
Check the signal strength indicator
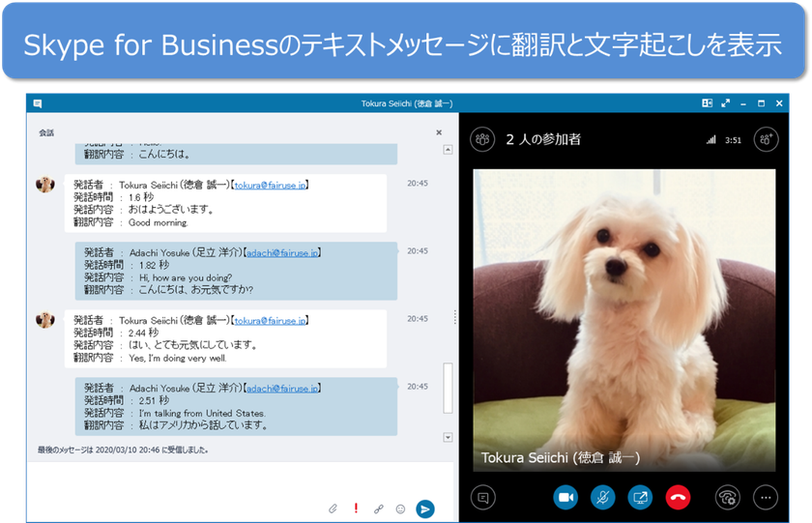pos(711,140)
